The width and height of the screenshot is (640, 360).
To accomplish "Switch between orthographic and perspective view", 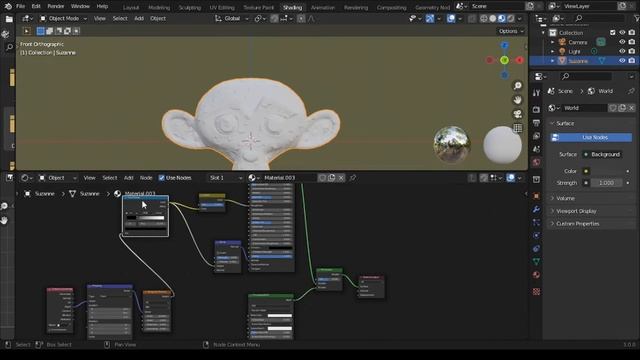I will point(518,128).
